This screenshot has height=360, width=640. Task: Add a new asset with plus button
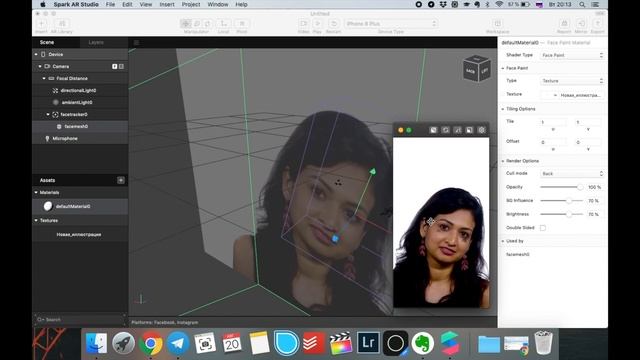coord(121,180)
